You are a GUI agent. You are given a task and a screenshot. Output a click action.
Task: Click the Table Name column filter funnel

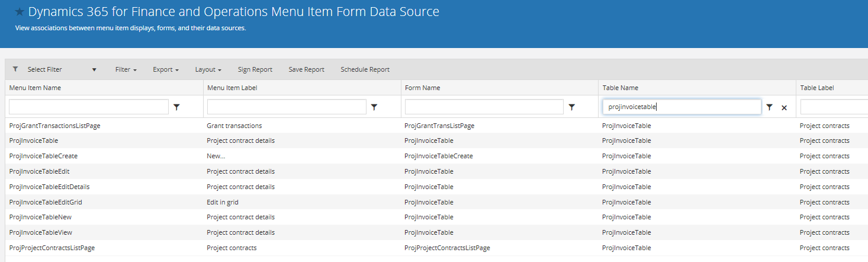point(769,107)
